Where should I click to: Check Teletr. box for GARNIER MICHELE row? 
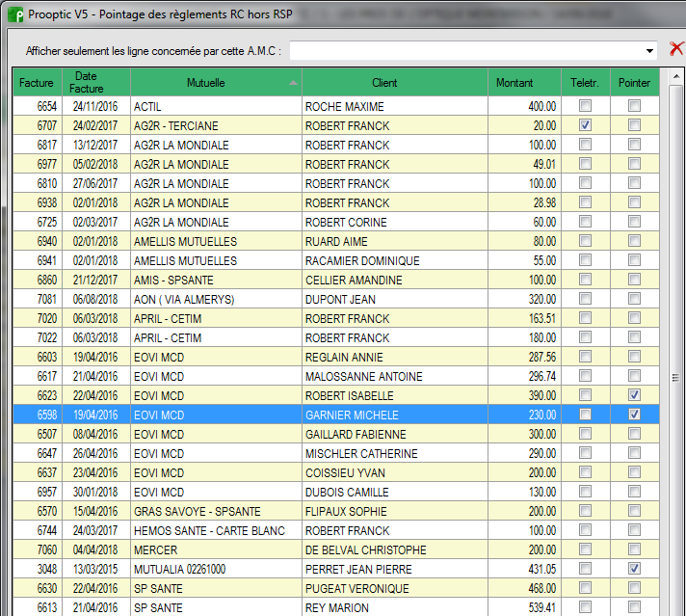586,415
